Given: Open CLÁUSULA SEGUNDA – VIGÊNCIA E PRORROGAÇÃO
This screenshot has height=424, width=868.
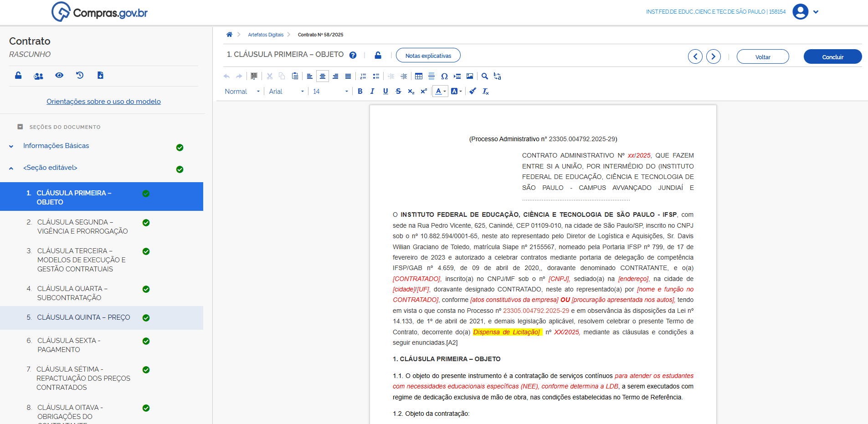Looking at the screenshot, I should point(82,227).
